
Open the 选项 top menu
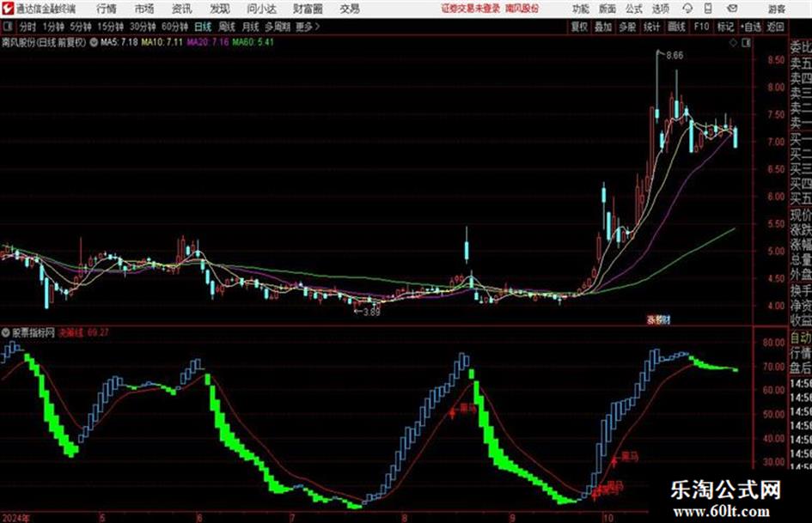pos(661,9)
